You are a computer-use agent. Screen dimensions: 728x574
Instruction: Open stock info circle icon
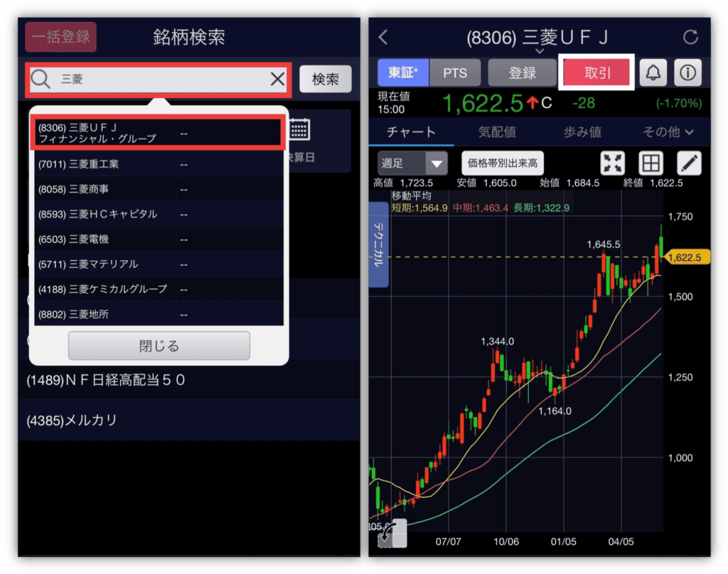pyautogui.click(x=687, y=72)
